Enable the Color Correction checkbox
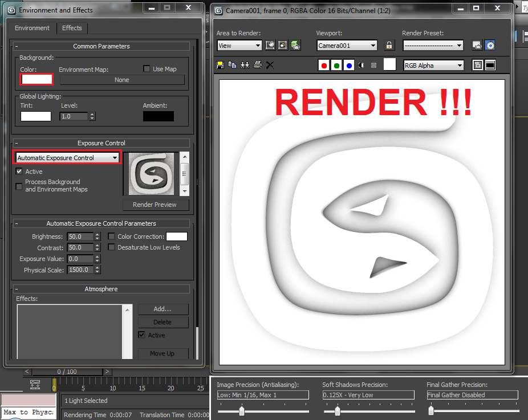This screenshot has width=528, height=420. pos(111,236)
